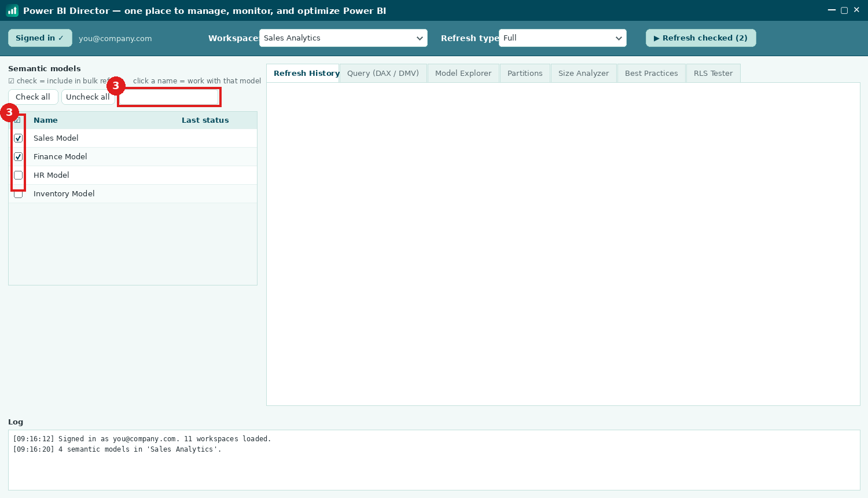The width and height of the screenshot is (868, 498).
Task: Check the HR Model checkbox
Action: click(x=19, y=175)
